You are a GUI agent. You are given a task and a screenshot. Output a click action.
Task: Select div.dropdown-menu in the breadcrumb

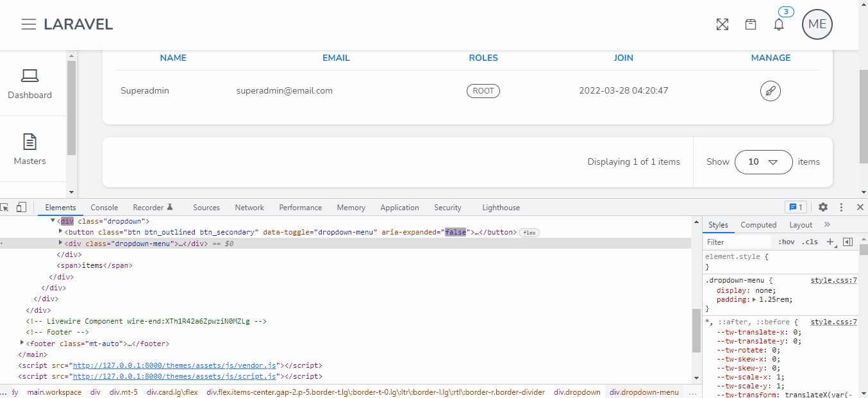pos(644,392)
